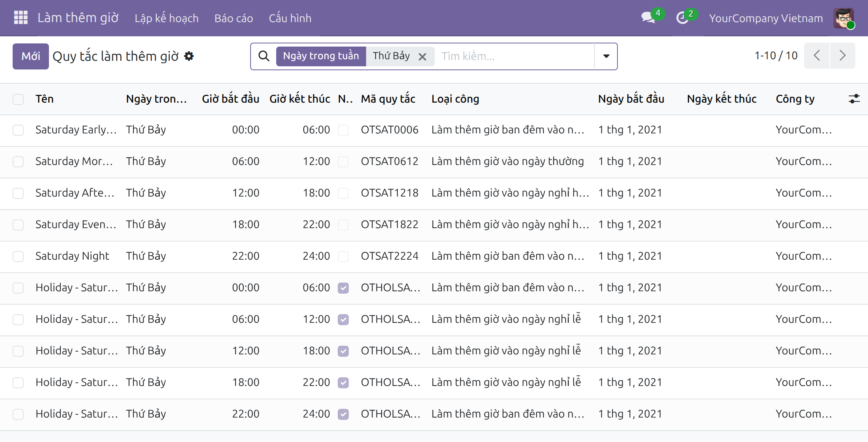Open the activities clock icon
The width and height of the screenshot is (868, 442).
(682, 18)
